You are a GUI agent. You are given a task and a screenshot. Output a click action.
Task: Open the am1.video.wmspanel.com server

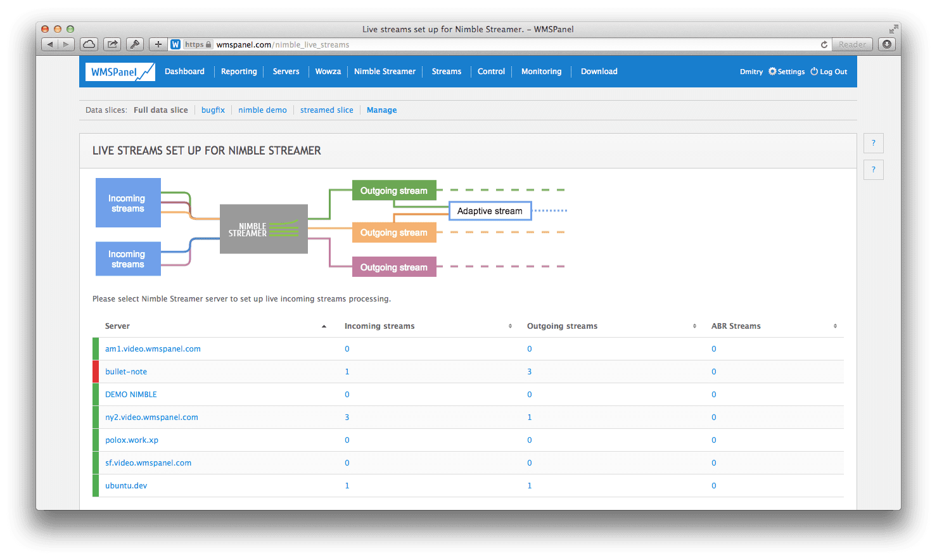point(153,349)
